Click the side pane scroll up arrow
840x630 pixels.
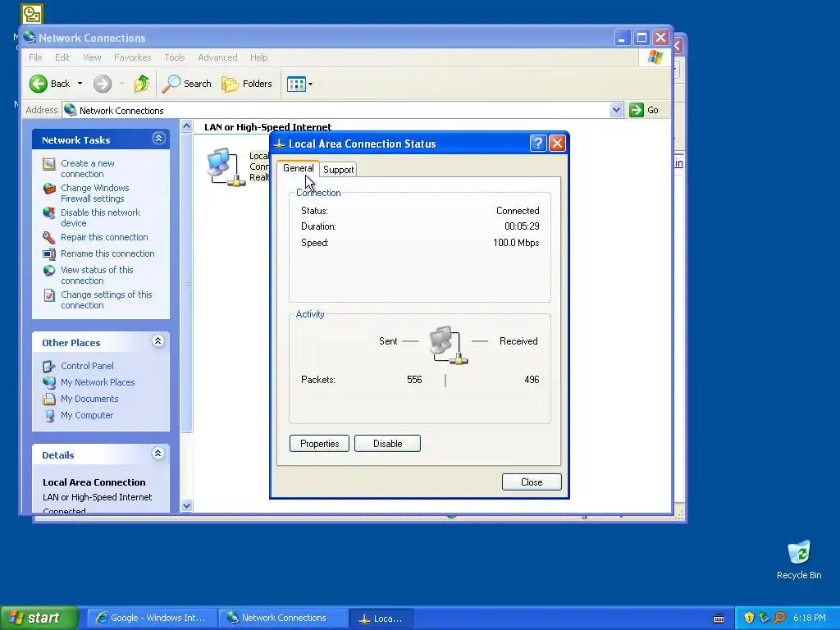186,126
